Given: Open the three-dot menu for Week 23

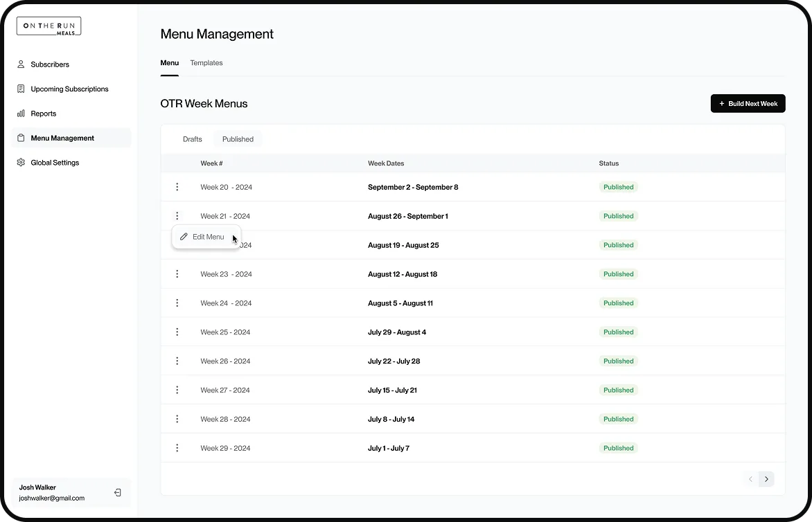Looking at the screenshot, I should [x=177, y=273].
